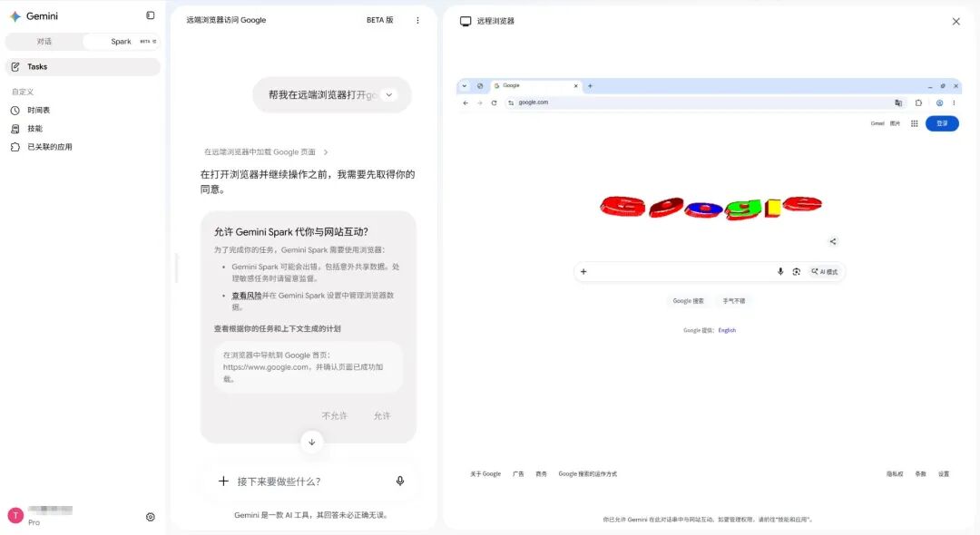
Task: Click the google.com address bar
Action: pyautogui.click(x=706, y=103)
